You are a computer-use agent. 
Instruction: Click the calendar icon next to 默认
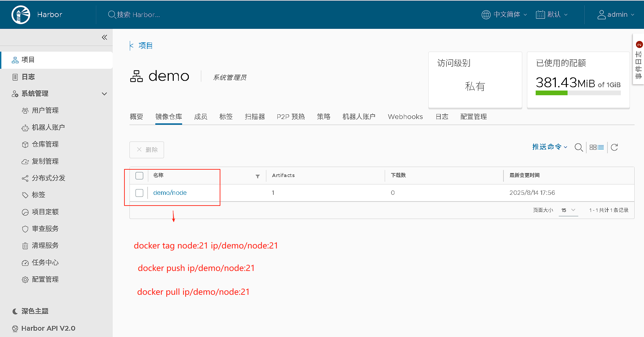pyautogui.click(x=540, y=15)
